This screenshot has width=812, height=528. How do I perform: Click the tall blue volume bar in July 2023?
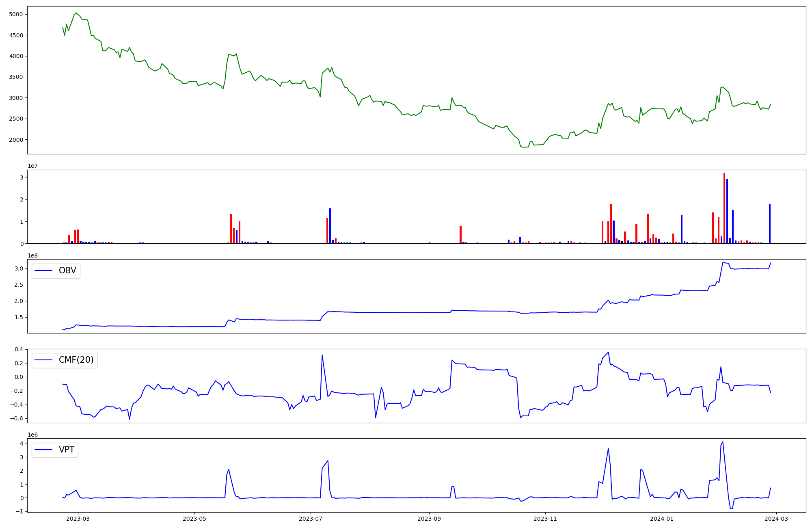point(330,226)
